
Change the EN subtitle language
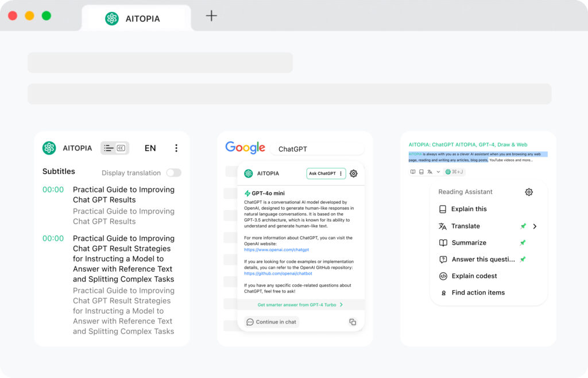pos(150,148)
